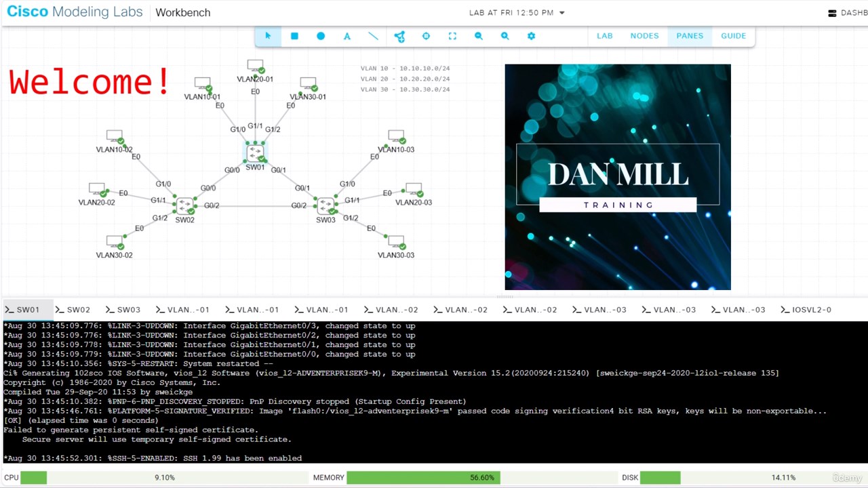This screenshot has width=868, height=488.
Task: Switch to the SW02 console tab
Action: [x=73, y=310]
